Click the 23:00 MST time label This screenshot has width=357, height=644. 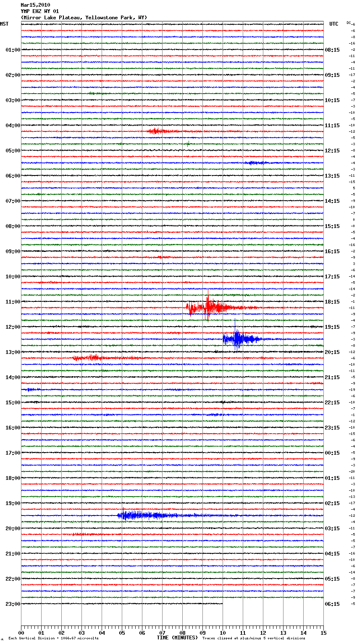click(x=13, y=604)
